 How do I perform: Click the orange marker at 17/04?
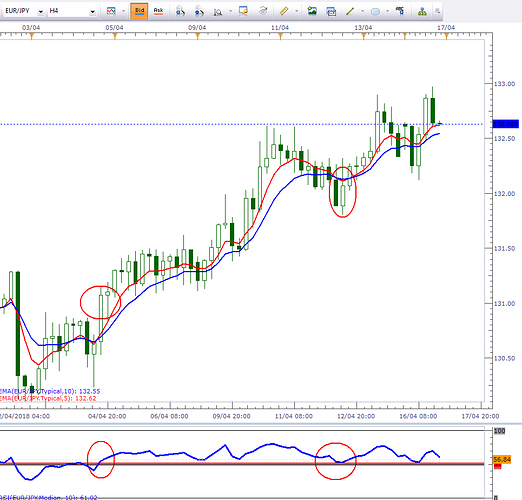[x=446, y=36]
